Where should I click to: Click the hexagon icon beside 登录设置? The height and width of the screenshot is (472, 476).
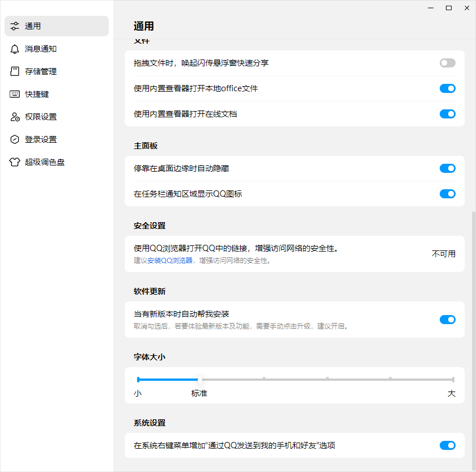(x=15, y=139)
